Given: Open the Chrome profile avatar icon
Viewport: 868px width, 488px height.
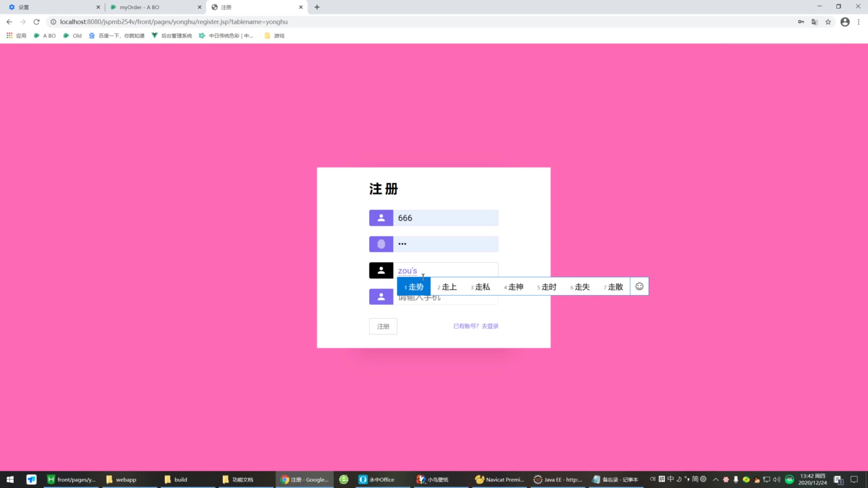Looking at the screenshot, I should [x=845, y=22].
